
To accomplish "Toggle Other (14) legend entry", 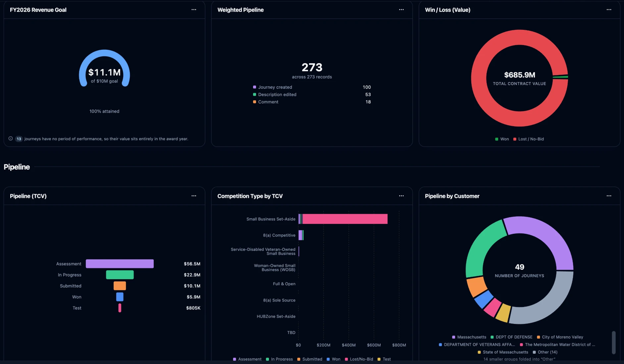I will click(545, 352).
